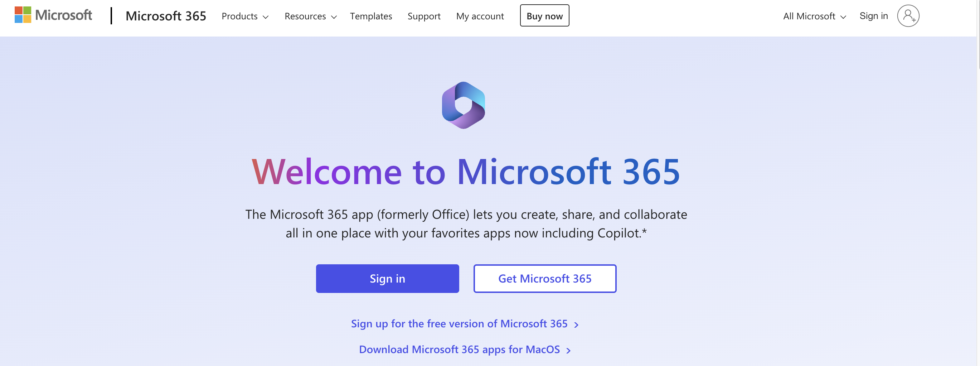Click Sign in text in header
Screen dimensions: 980x366
pos(873,16)
